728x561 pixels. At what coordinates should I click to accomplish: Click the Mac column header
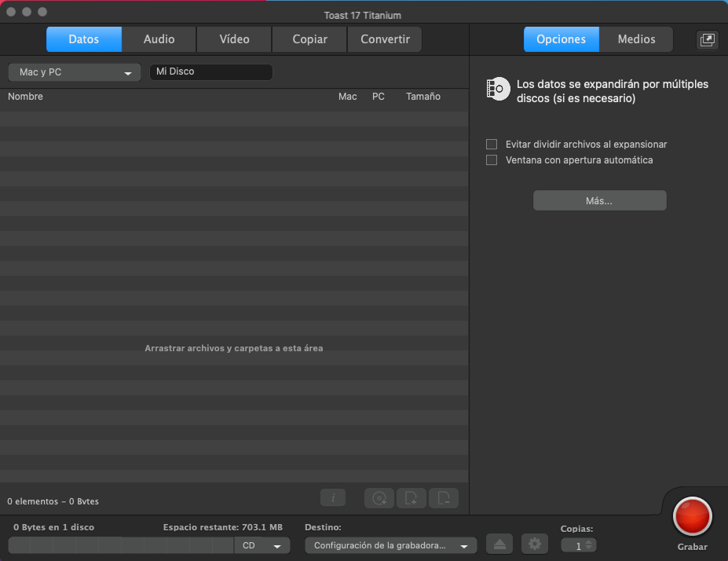point(348,97)
